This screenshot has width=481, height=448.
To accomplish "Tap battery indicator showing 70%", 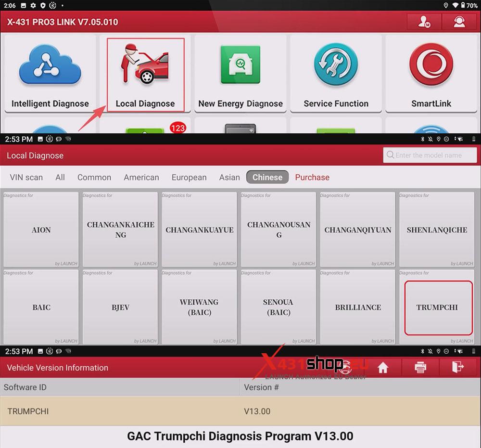I will click(469, 5).
